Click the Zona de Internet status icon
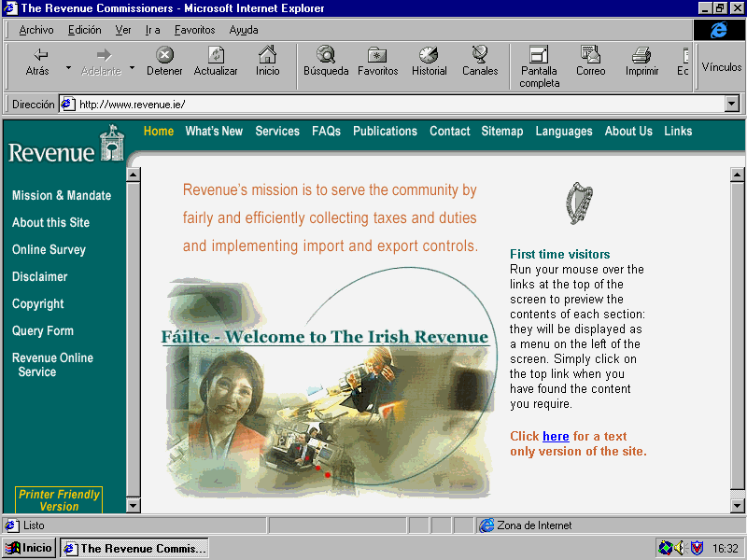The image size is (747, 560). click(486, 525)
